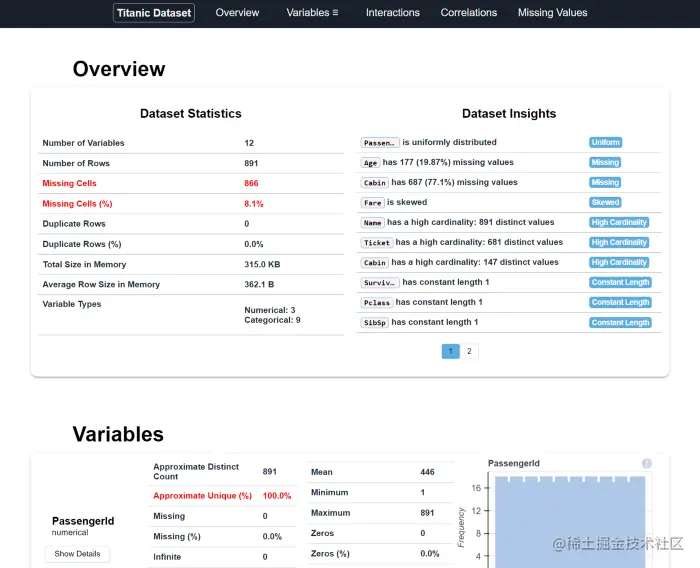
Task: Click the Number of Rows value 891
Action: click(251, 163)
